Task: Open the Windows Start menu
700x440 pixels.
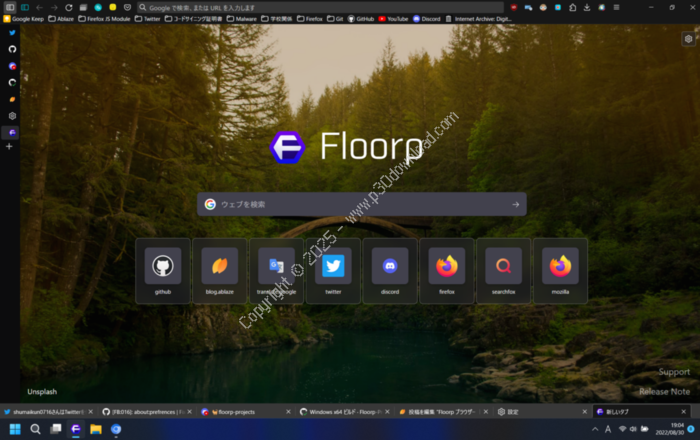Action: click(13, 429)
